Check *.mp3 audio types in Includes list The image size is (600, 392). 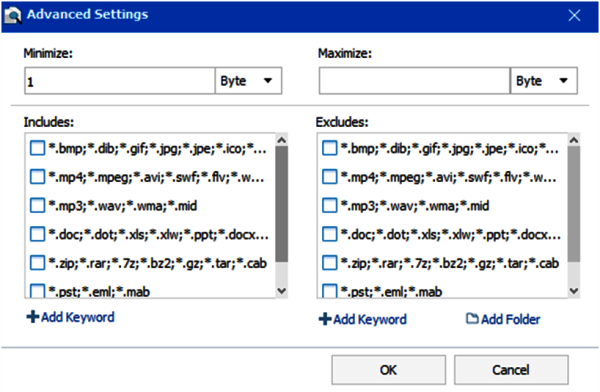pos(38,206)
